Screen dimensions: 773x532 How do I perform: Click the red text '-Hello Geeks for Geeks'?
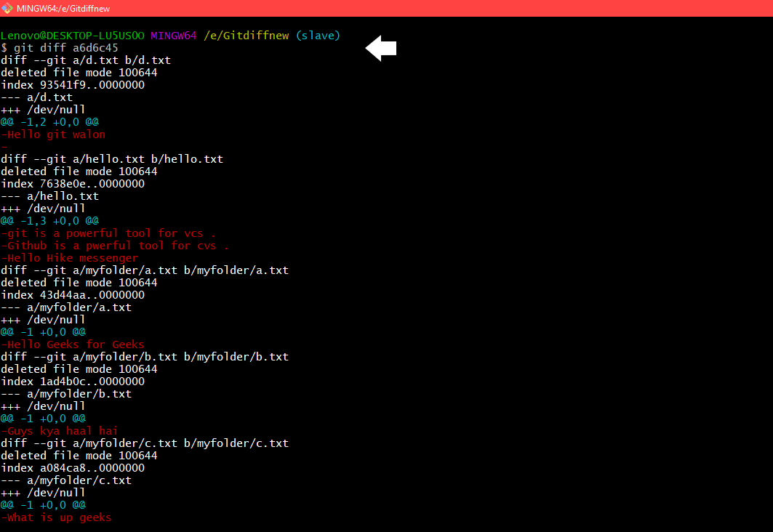click(x=73, y=344)
